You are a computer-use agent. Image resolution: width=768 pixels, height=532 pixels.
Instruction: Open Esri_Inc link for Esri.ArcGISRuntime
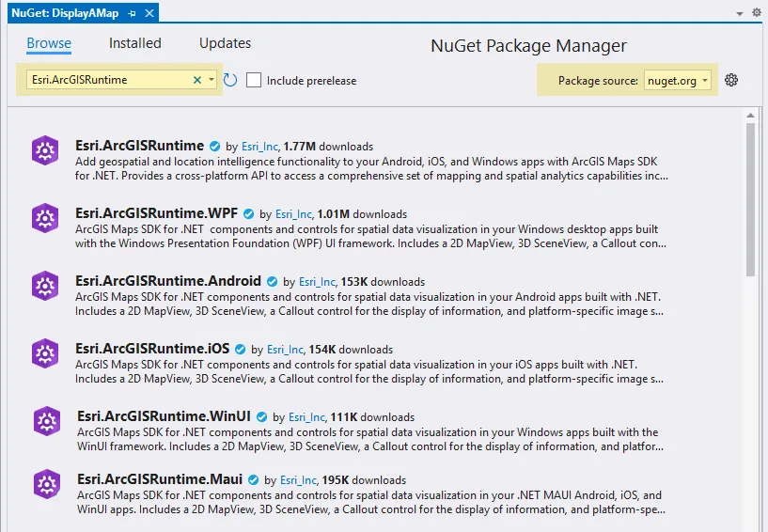tap(260, 147)
